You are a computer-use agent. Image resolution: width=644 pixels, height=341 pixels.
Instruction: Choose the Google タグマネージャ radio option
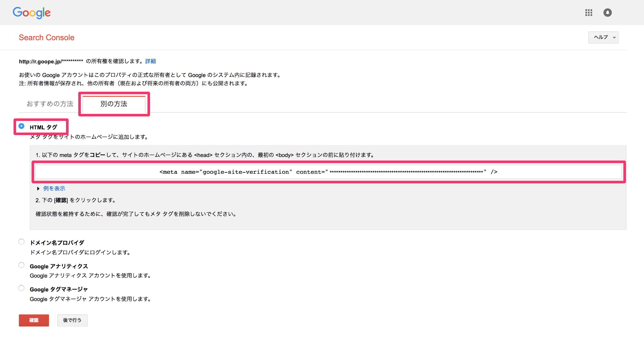tap(22, 289)
